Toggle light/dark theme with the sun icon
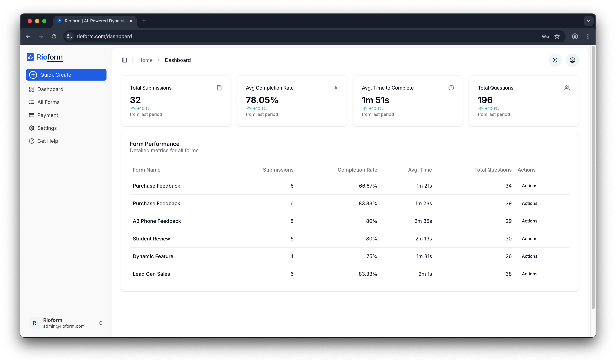616x364 pixels. click(555, 60)
